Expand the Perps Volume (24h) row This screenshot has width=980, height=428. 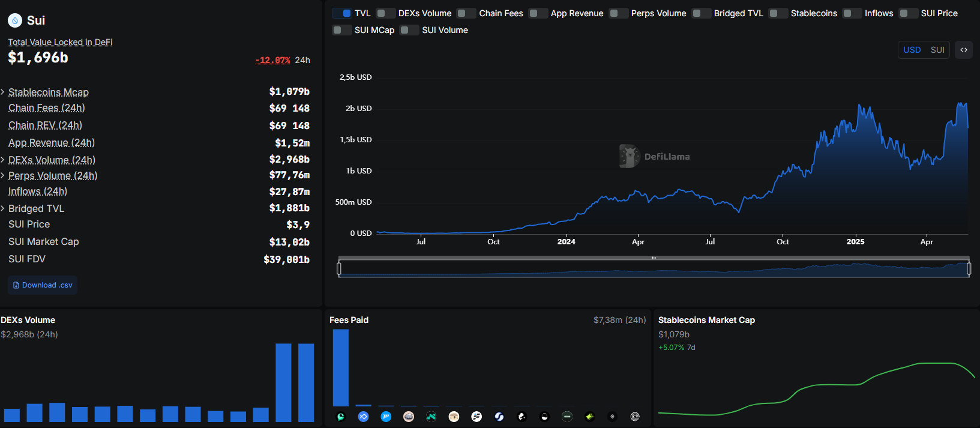[3, 175]
